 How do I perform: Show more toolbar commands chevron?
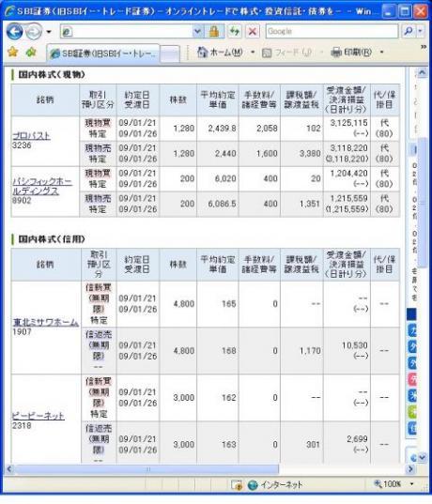pyautogui.click(x=424, y=47)
